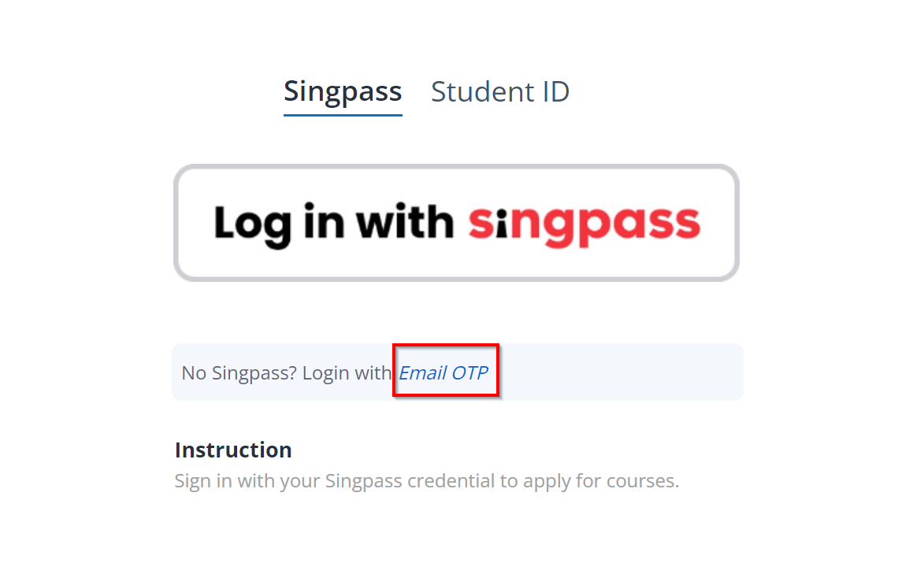Click the word 'with' on the login button
Screen dimensions: 924x574
click(x=404, y=222)
